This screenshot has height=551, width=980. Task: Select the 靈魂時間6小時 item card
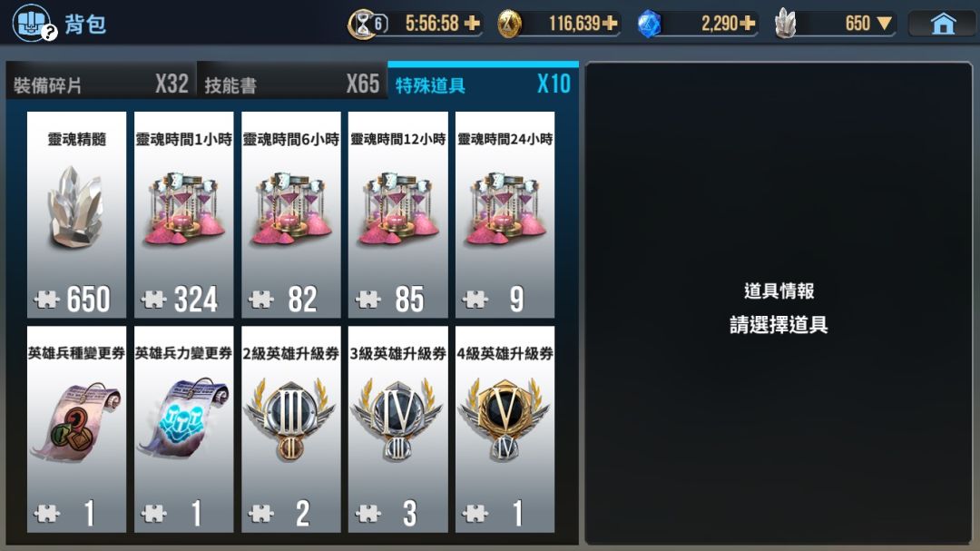291,214
